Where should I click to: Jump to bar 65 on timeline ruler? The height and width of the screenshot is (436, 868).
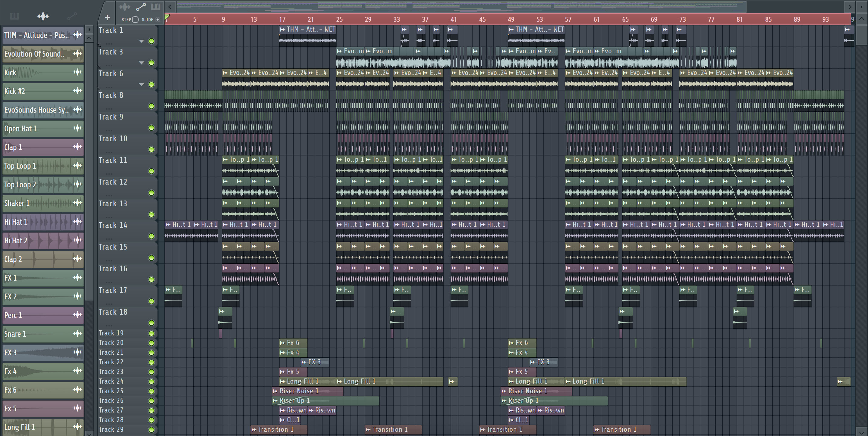(x=625, y=20)
